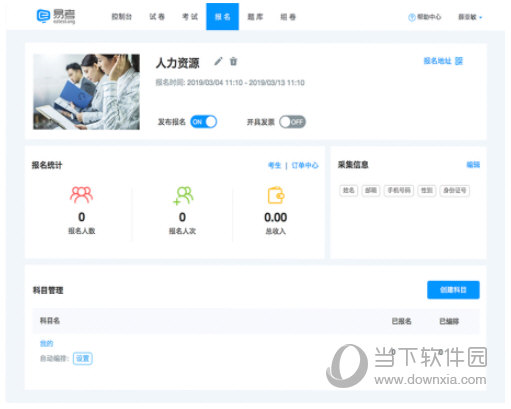Click the 身份证号 field tag

[455, 190]
